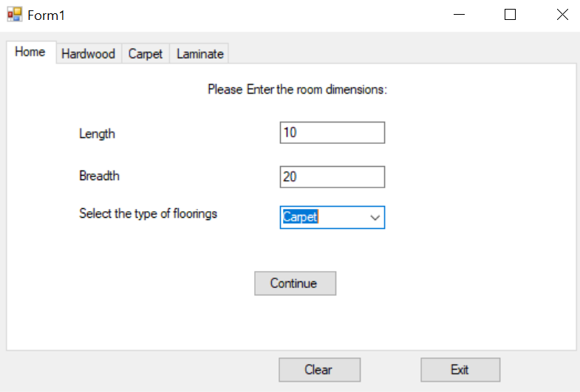This screenshot has height=392, width=580.
Task: Switch to the Home tab
Action: (x=30, y=52)
